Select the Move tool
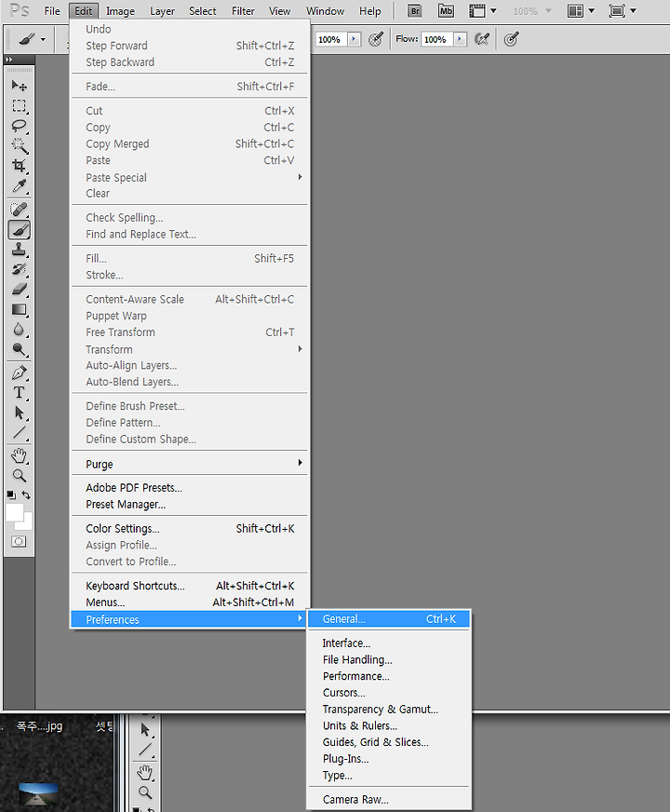 click(x=20, y=85)
